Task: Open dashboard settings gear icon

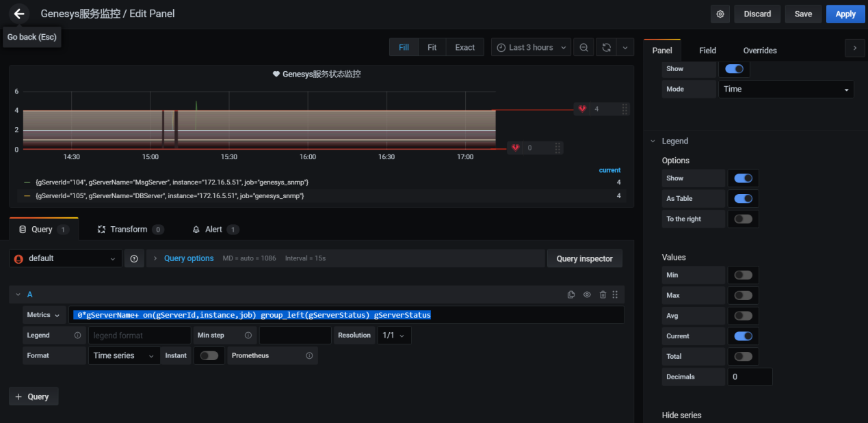Action: [719, 14]
